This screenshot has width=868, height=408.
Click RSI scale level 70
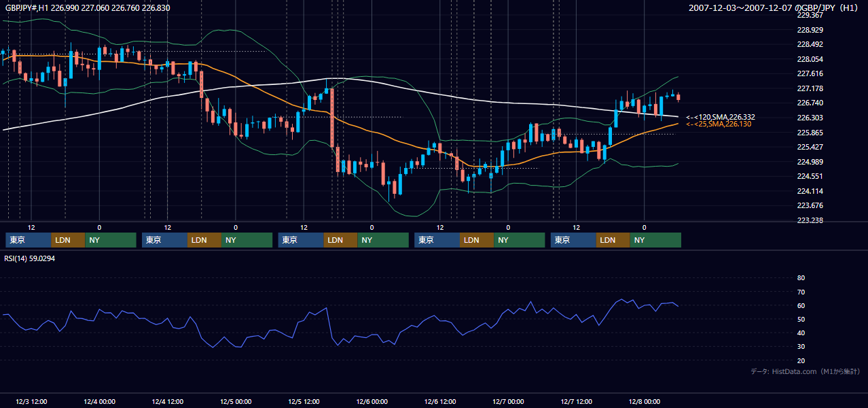(801, 292)
